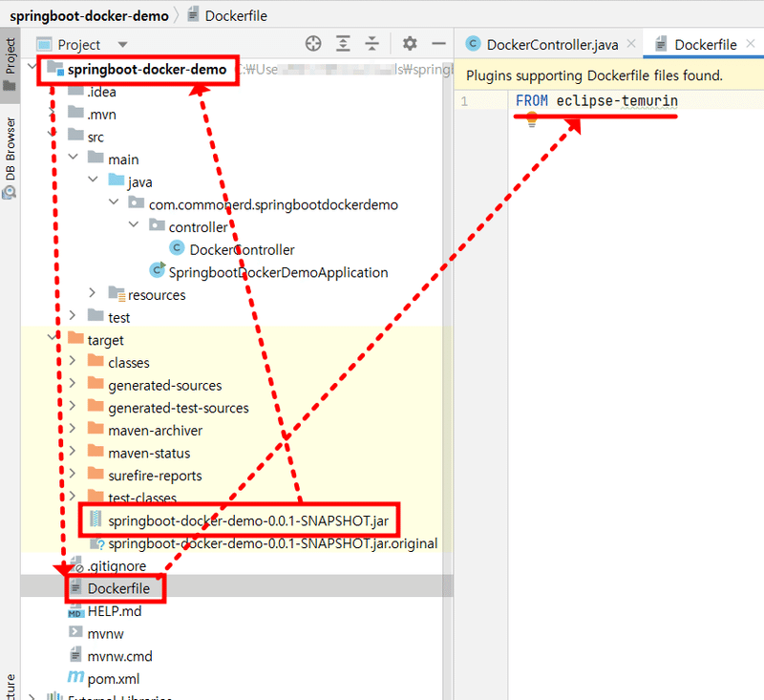
Task: Select the SNAPSHOT.jar.original file
Action: pos(273,543)
